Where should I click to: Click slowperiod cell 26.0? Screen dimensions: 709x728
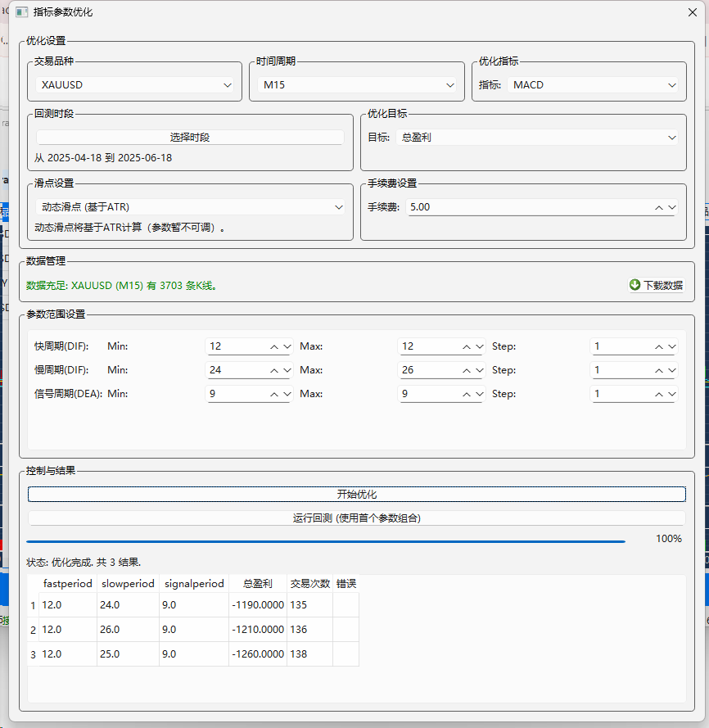click(x=129, y=630)
